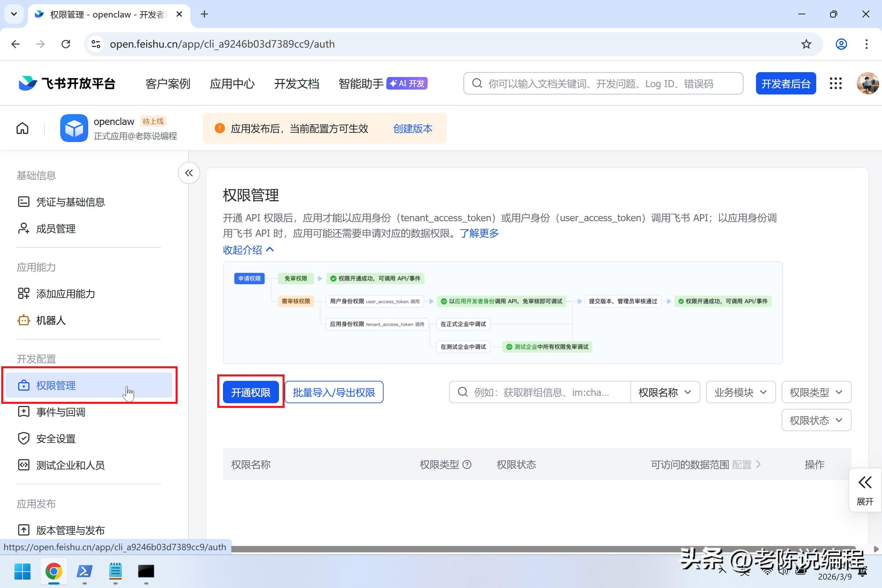Click the 批量导入/导出权限 button
The height and width of the screenshot is (588, 882).
[334, 392]
